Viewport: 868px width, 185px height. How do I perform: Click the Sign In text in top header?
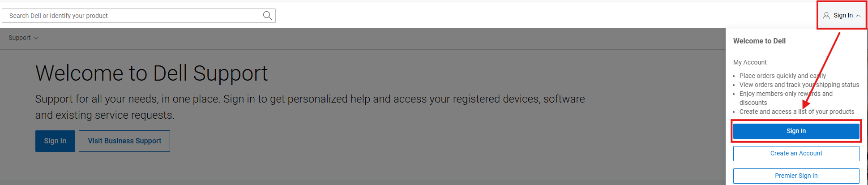click(843, 15)
